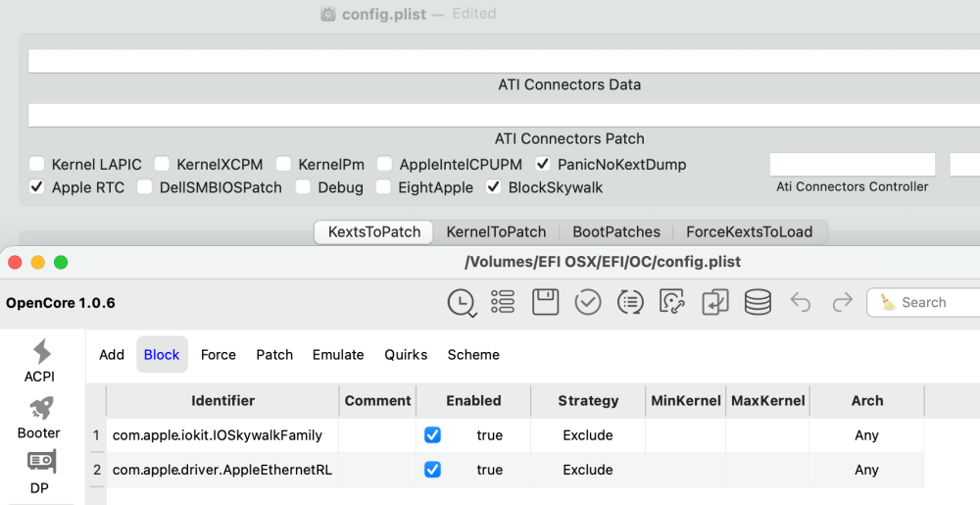980x505 pixels.
Task: Validate config with the checkmark circle icon
Action: pyautogui.click(x=587, y=302)
